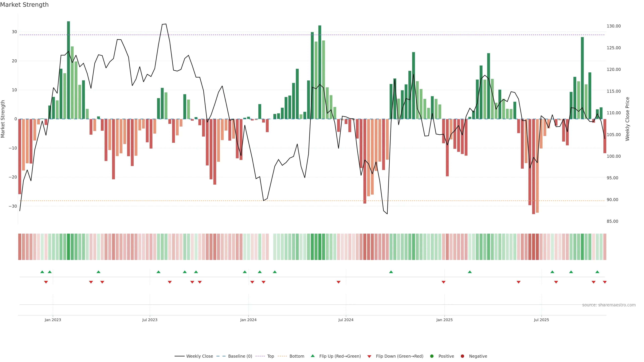Screen dimensions: 644x362
Task: Click the lone green flip-up marker between Jul 2024 and Jan 2025
Action: click(x=391, y=272)
